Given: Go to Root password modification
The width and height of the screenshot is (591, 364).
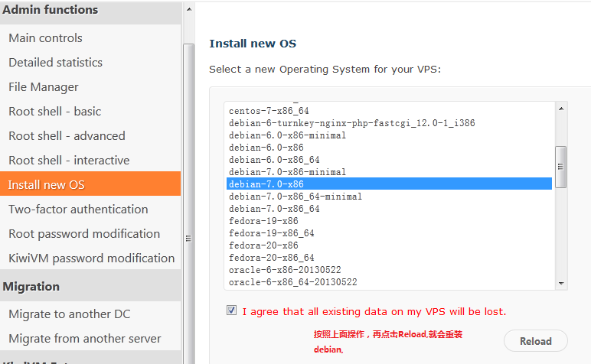Looking at the screenshot, I should [x=85, y=234].
